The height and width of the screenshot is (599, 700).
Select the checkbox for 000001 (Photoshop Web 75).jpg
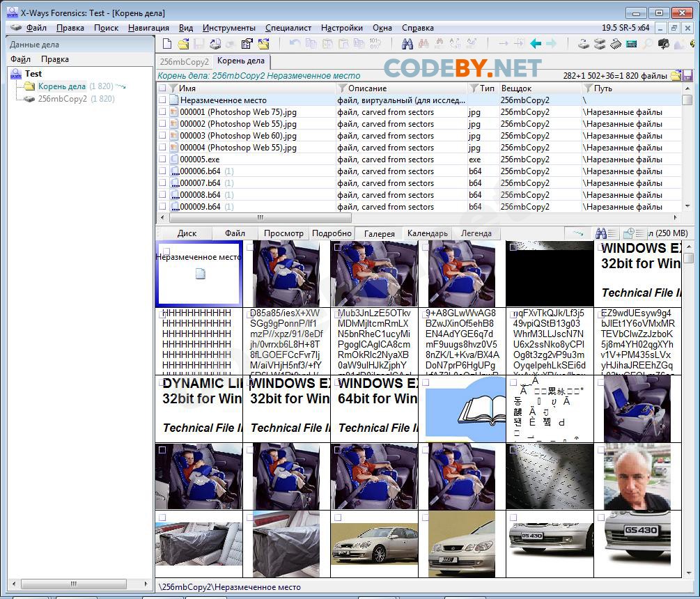click(x=162, y=111)
